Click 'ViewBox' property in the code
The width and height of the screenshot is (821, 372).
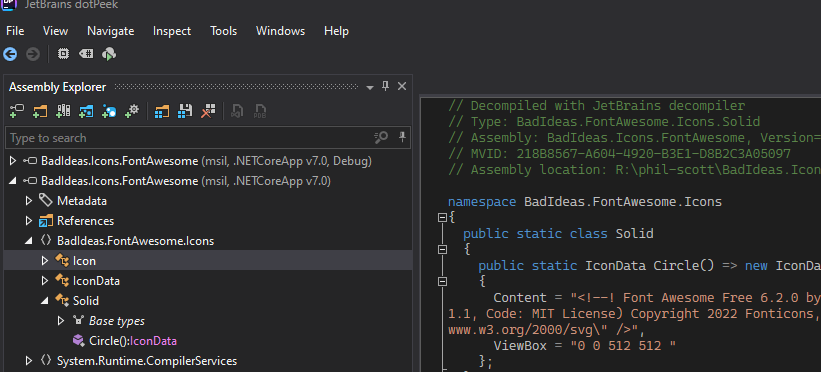[520, 346]
